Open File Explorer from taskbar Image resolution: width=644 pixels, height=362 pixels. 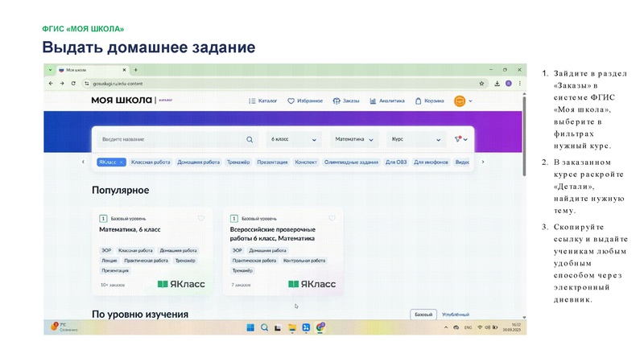coord(292,327)
